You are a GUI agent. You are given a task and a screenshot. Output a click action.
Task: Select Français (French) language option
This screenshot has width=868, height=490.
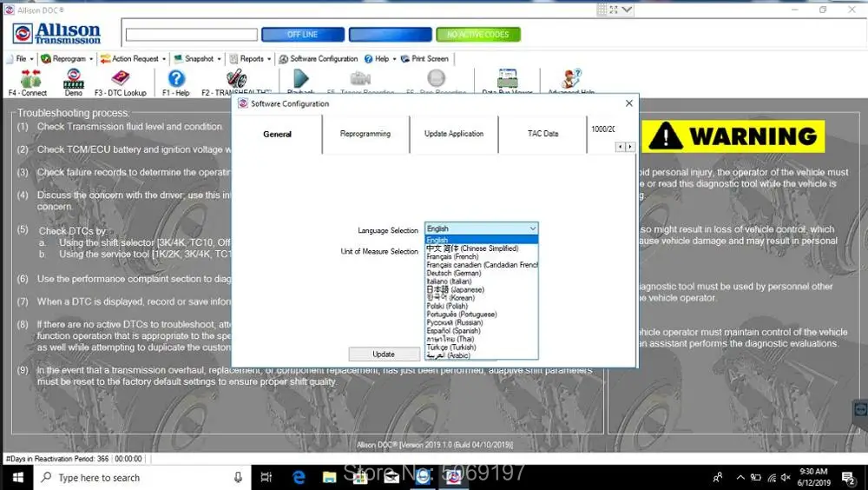click(481, 256)
